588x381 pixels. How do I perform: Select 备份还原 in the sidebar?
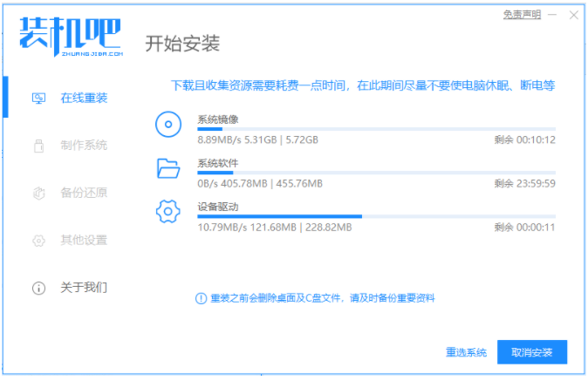tap(84, 193)
